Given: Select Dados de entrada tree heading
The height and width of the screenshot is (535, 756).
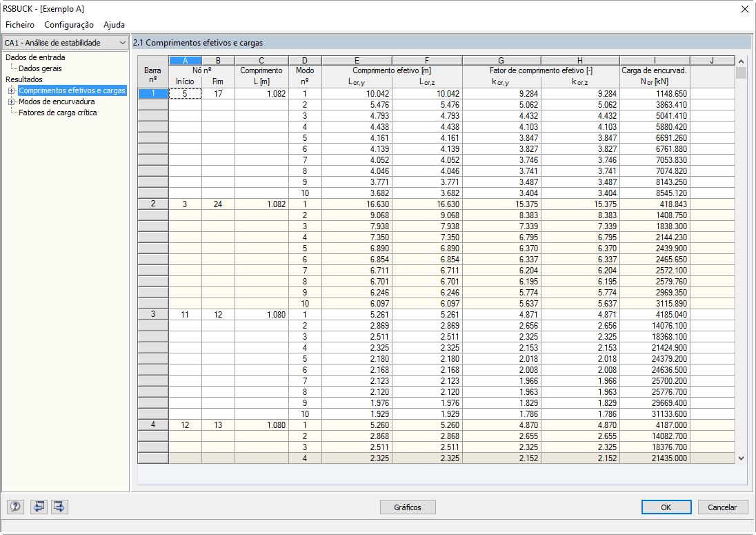Looking at the screenshot, I should click(x=35, y=57).
